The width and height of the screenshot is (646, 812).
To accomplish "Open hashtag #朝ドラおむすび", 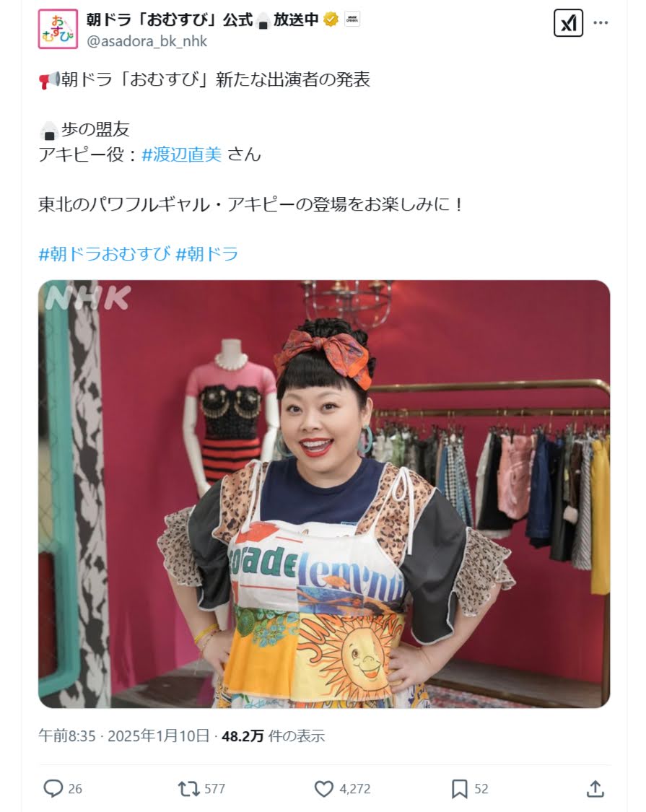I will point(104,254).
